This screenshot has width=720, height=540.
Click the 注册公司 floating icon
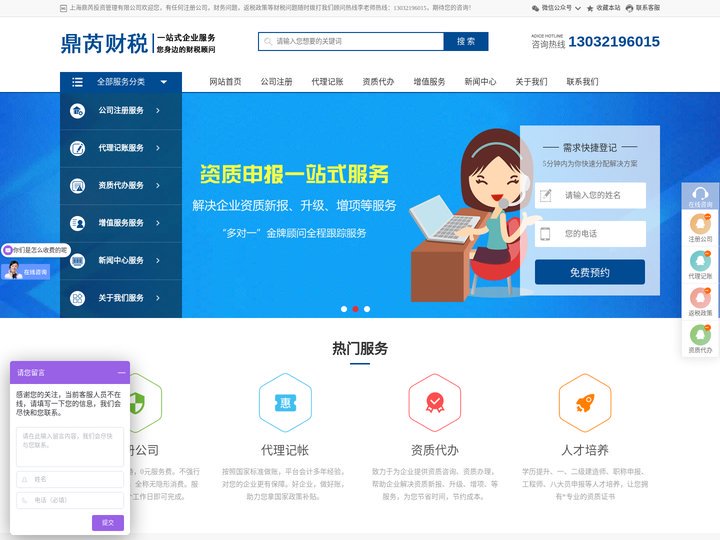click(x=700, y=225)
